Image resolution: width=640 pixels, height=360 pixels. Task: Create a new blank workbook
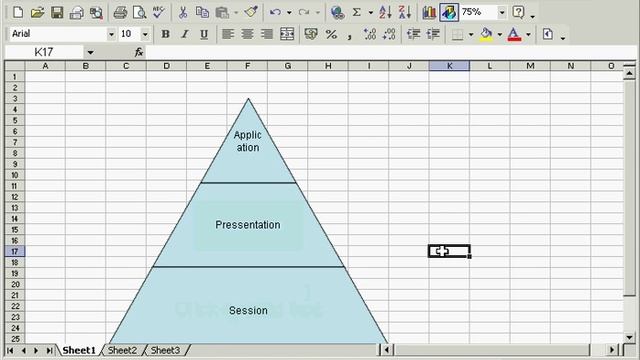click(x=18, y=13)
